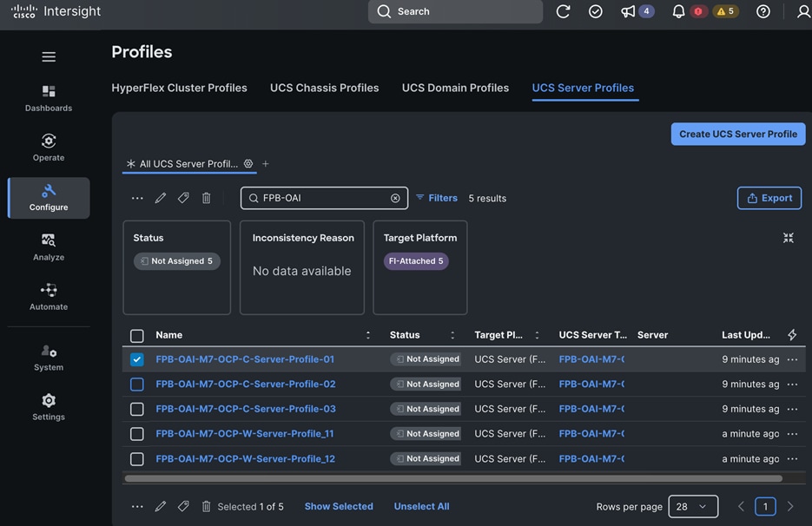Click Unselect All link
The height and width of the screenshot is (526, 812).
[x=421, y=506]
